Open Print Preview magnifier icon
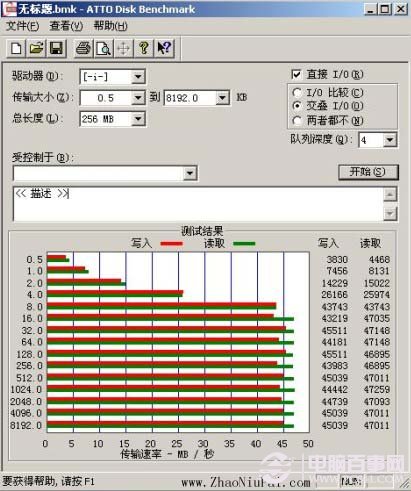Image resolution: width=411 pixels, height=491 pixels. (103, 49)
